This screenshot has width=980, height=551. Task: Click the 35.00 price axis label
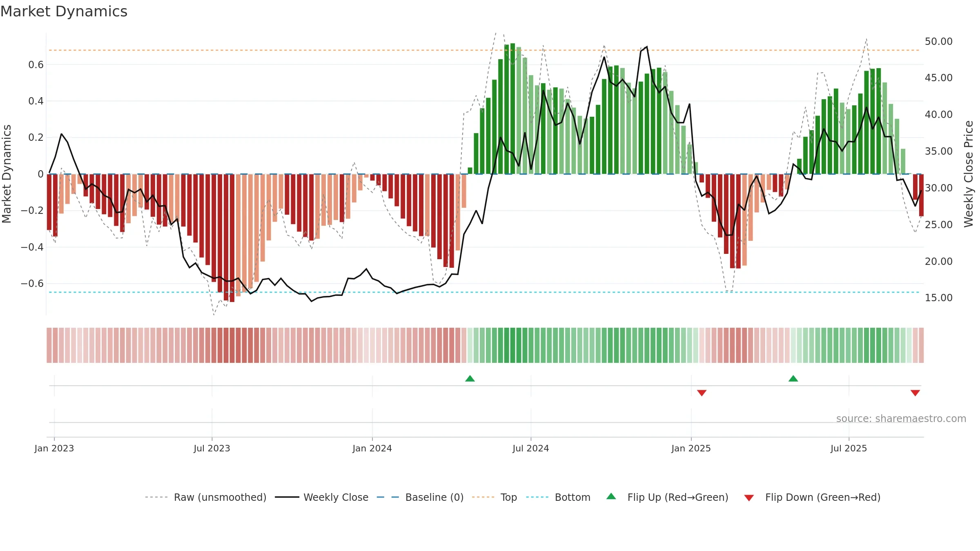tap(939, 151)
